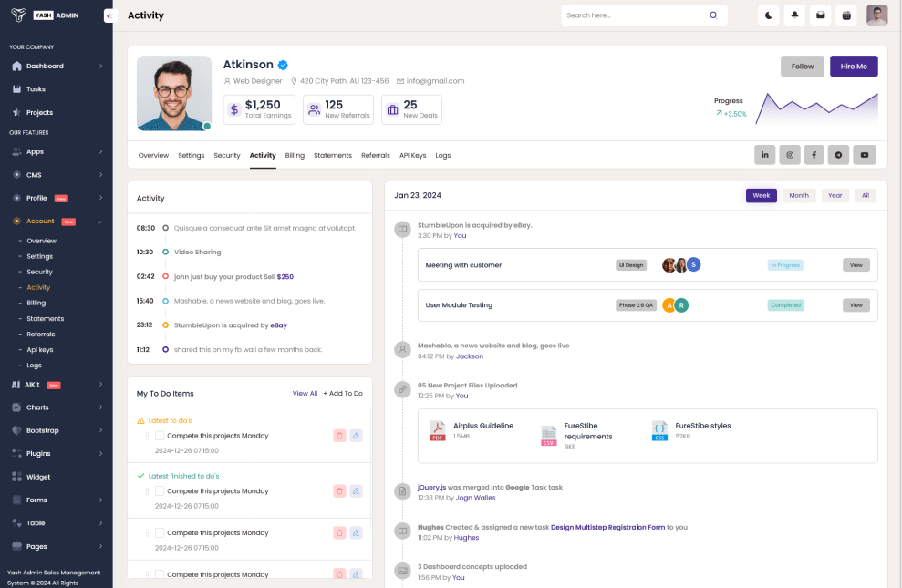Switch to the Settings profile tab
The width and height of the screenshot is (902, 588).
[191, 155]
